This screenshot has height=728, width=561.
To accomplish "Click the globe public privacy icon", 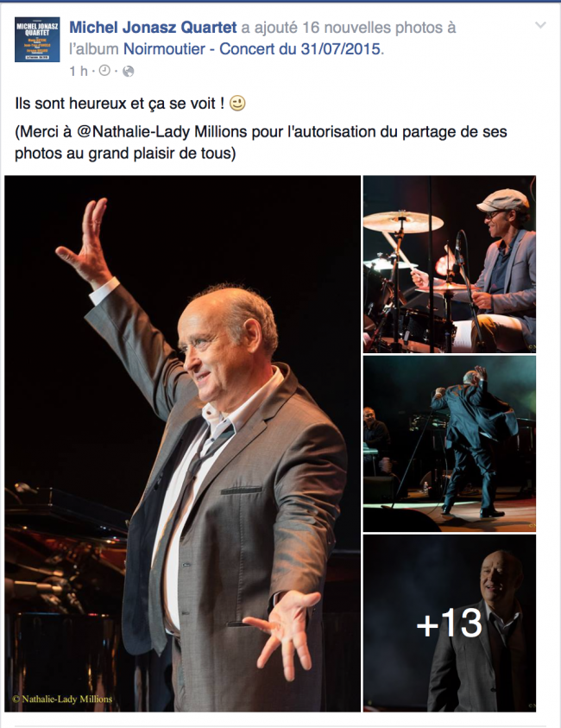I will (x=128, y=71).
